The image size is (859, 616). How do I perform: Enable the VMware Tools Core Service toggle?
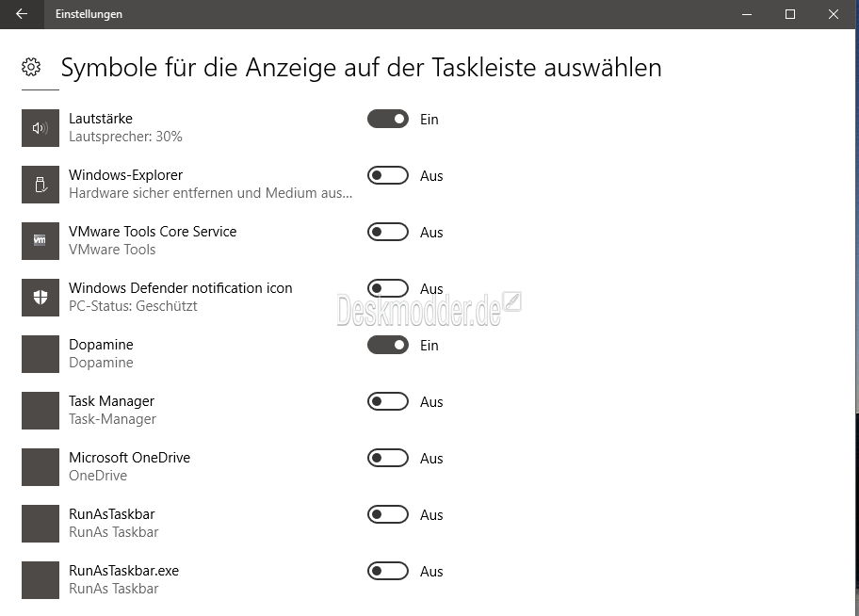pyautogui.click(x=388, y=232)
